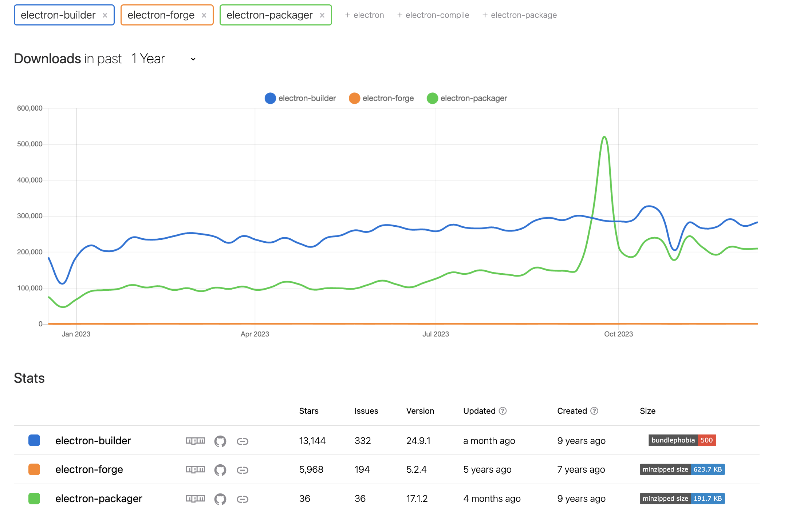Add suggested package electron

pyautogui.click(x=364, y=15)
